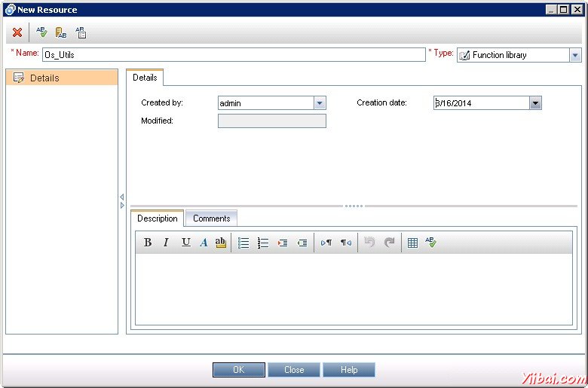Toggle italic text formatting
The image size is (588, 388).
pos(166,243)
